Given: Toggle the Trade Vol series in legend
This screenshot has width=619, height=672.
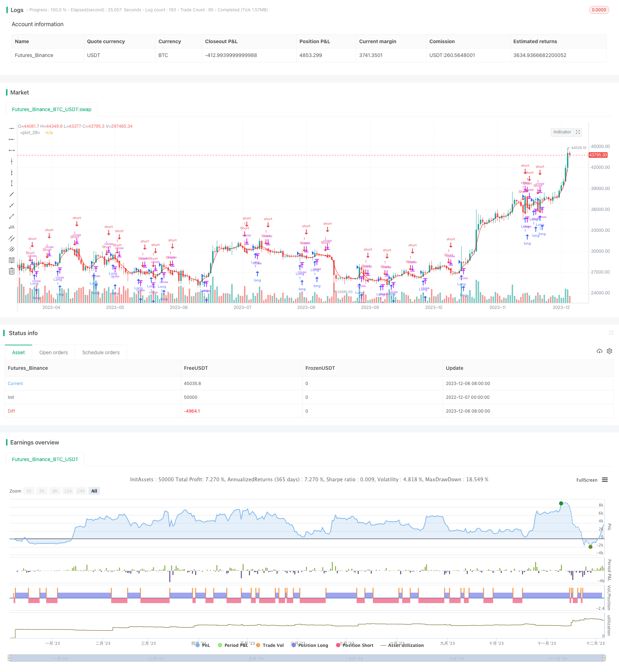Looking at the screenshot, I should tap(270, 645).
